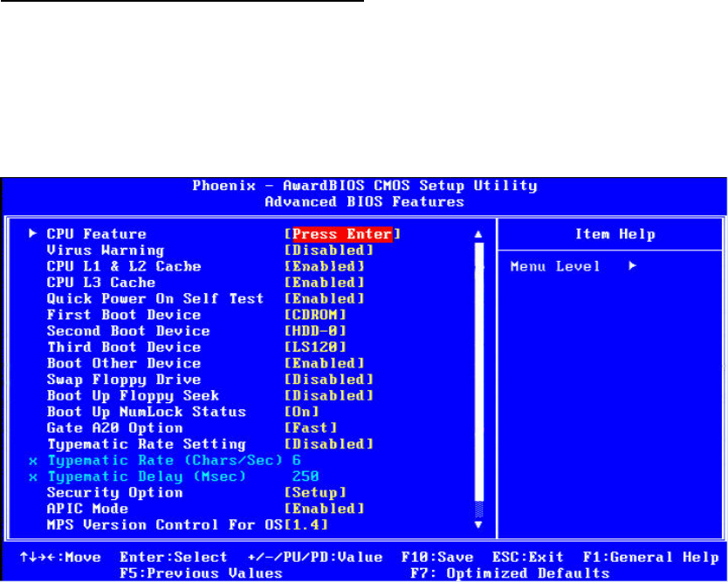
Task: Toggle Typematic Rate Setting Disabled value
Action: pos(329,444)
